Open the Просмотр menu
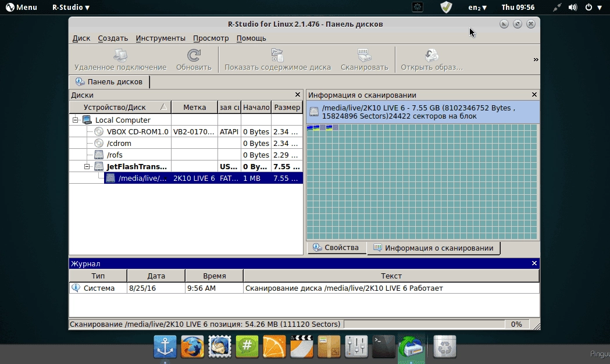 211,38
